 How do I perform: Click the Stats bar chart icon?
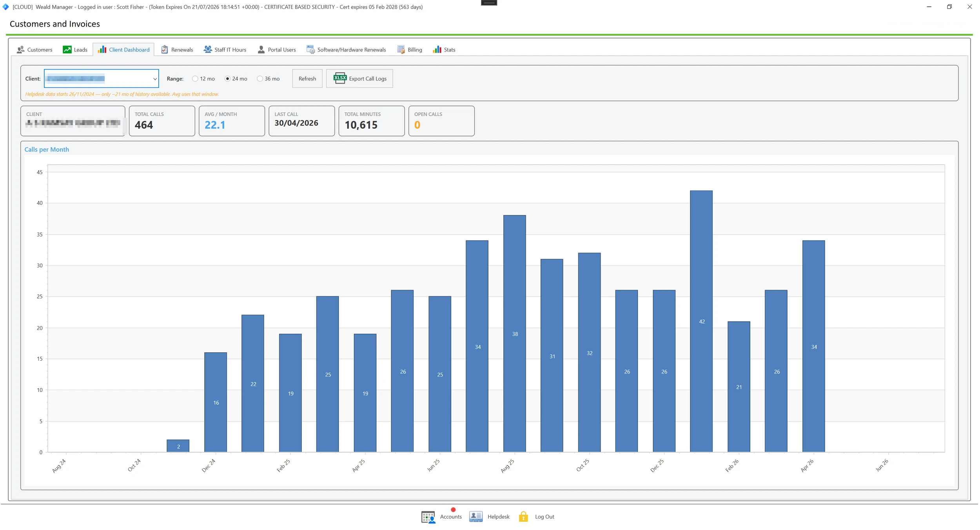click(437, 50)
